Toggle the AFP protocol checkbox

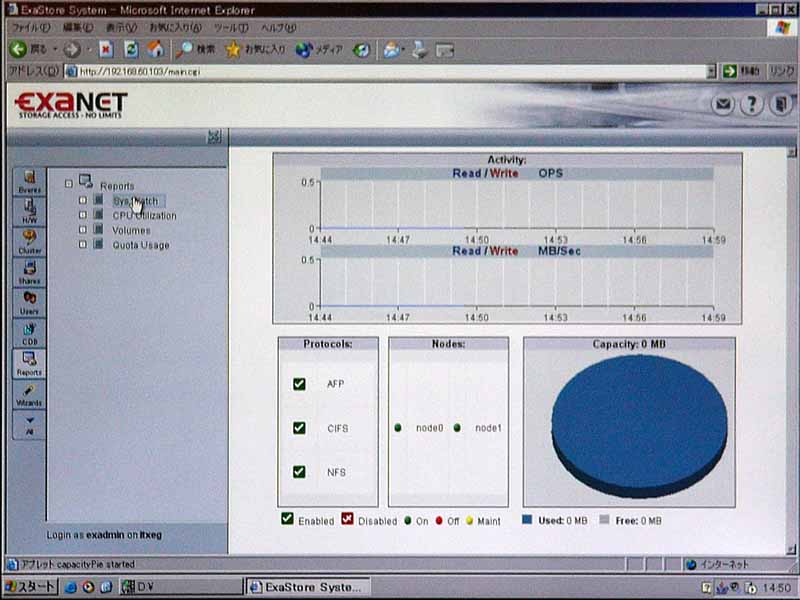[299, 384]
